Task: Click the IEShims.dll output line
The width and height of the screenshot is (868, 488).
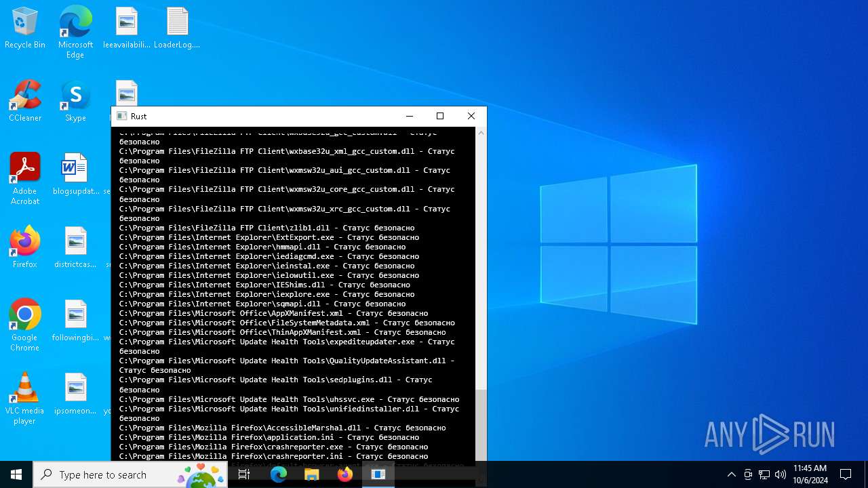Action: [264, 285]
